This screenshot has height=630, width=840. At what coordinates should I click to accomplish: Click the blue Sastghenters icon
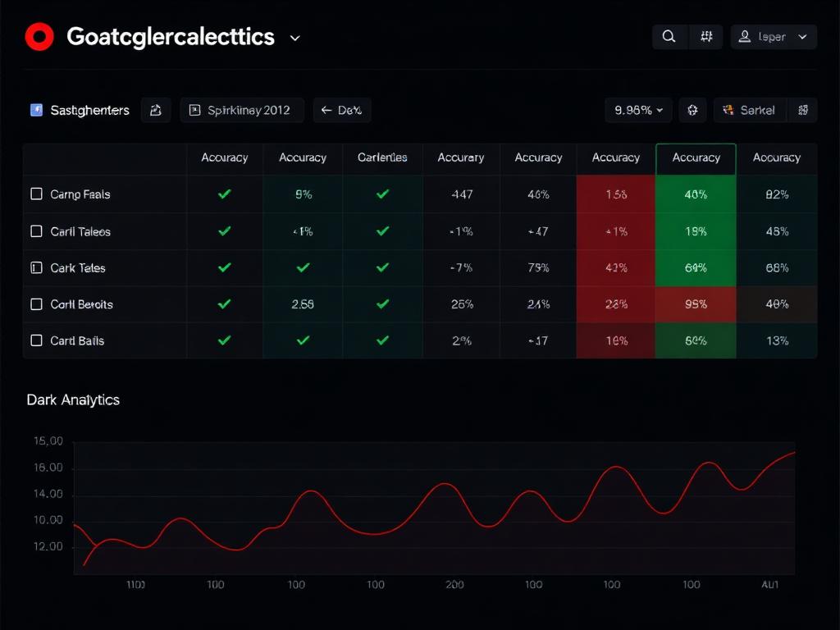36,110
